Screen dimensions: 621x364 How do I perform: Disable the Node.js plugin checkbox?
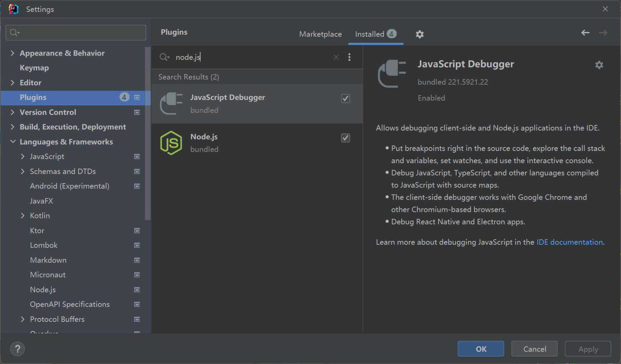(345, 138)
